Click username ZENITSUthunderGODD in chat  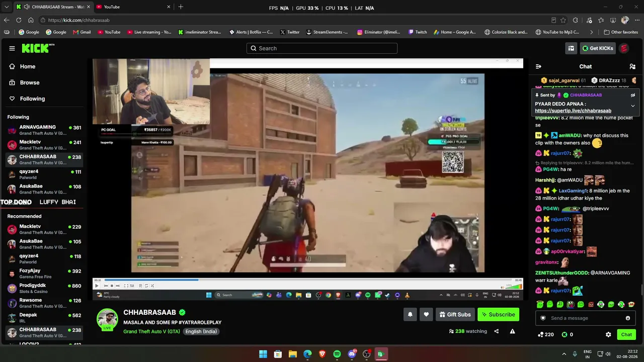tap(561, 273)
